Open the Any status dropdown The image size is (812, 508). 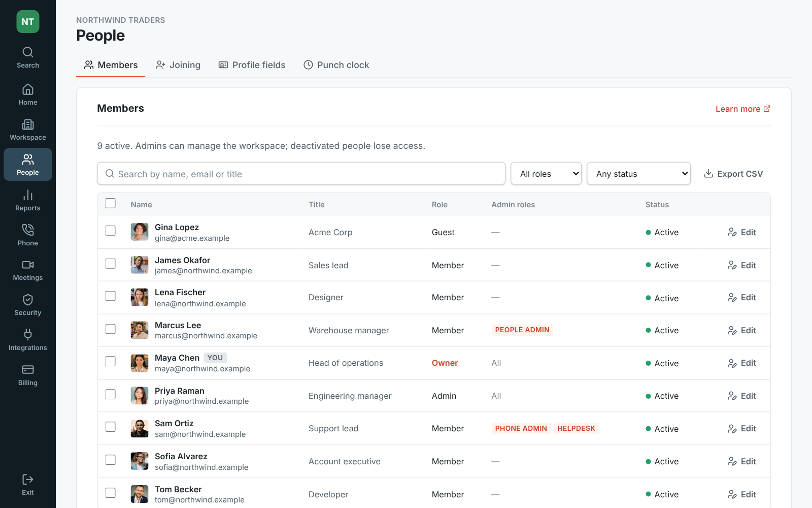(638, 174)
